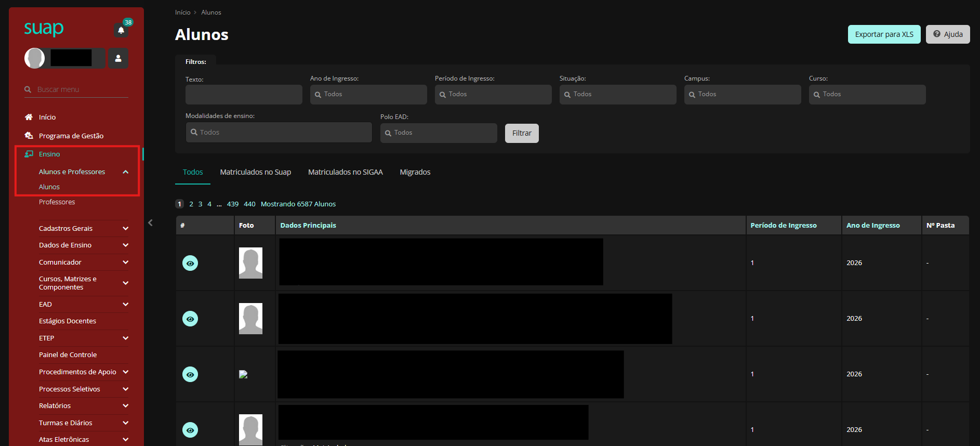The width and height of the screenshot is (980, 446).
Task: Open the Situação filter dropdown
Action: [618, 95]
